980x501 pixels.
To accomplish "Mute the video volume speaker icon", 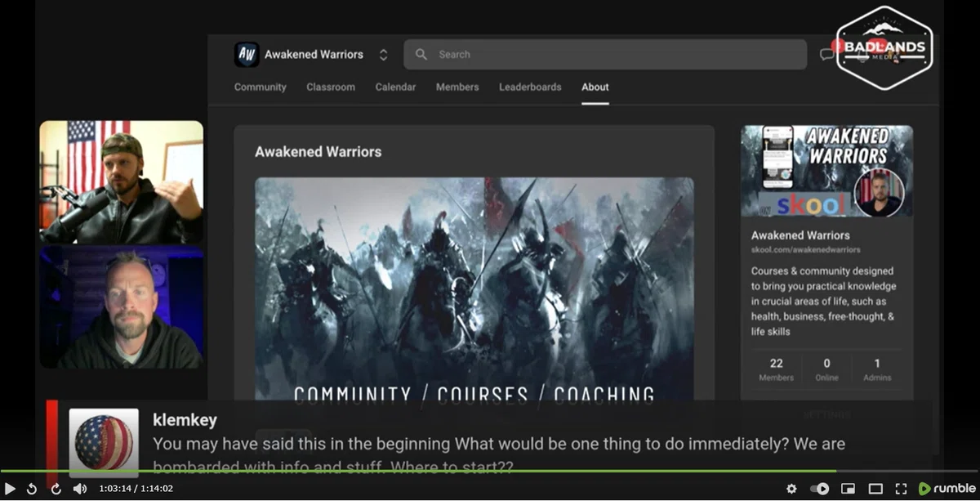I will coord(80,489).
